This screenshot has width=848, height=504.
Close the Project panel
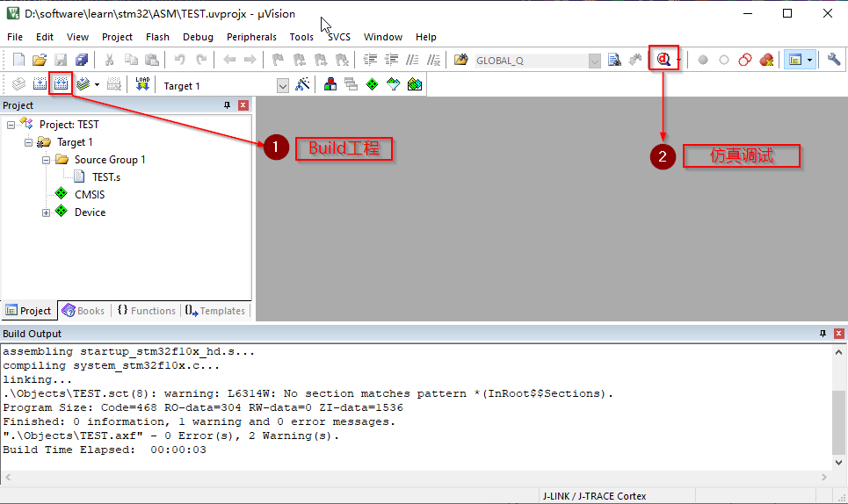tap(243, 105)
